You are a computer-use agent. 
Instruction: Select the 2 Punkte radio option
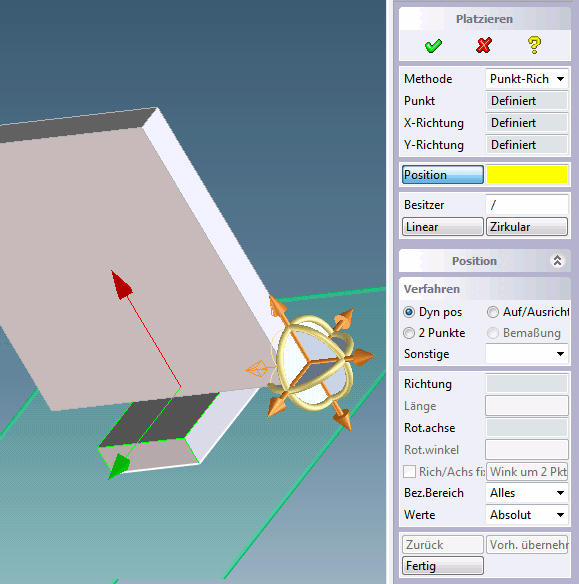point(409,333)
